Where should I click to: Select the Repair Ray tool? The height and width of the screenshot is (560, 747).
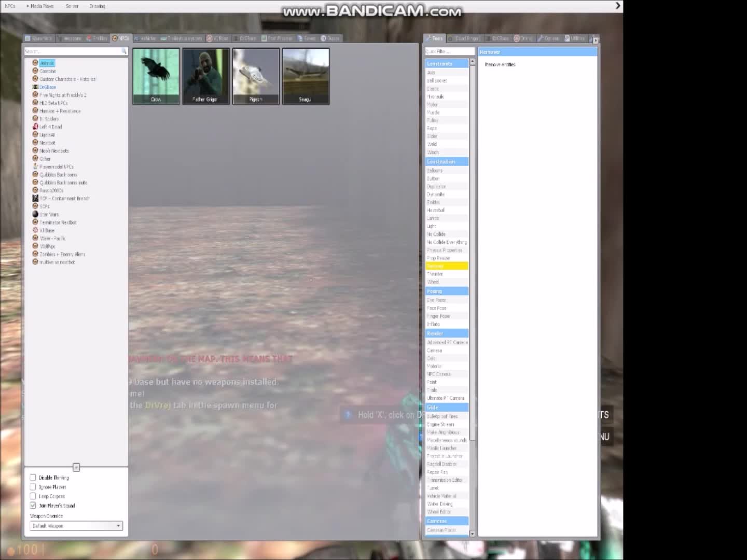447,472
